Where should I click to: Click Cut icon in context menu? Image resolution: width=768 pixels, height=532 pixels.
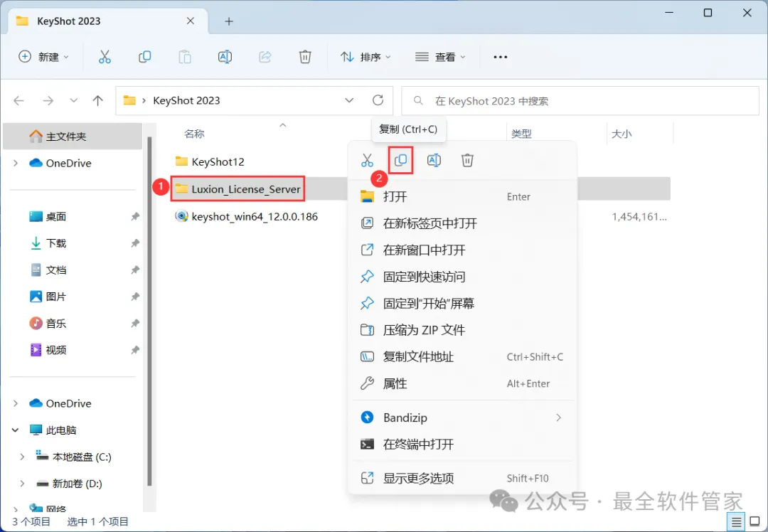(368, 160)
